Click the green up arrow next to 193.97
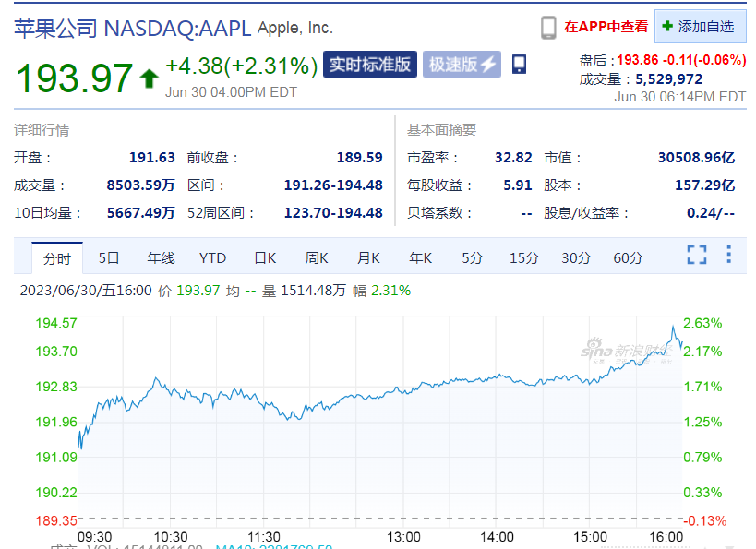The height and width of the screenshot is (549, 756). [x=149, y=78]
